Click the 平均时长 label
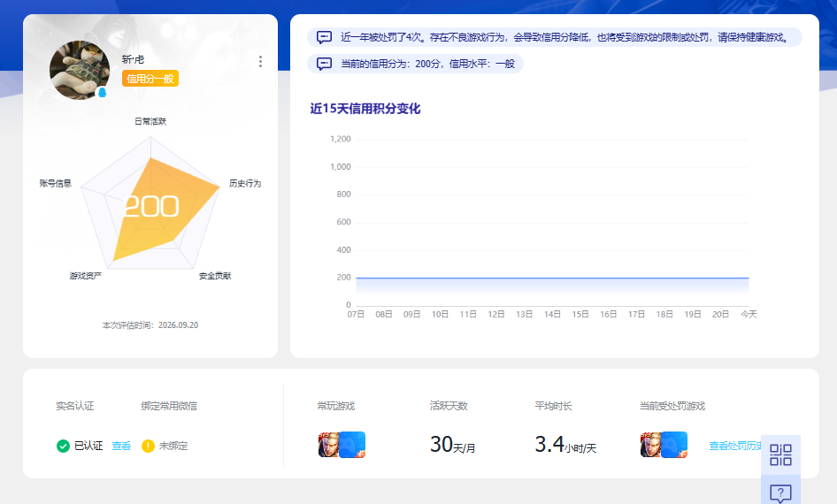 [x=554, y=407]
